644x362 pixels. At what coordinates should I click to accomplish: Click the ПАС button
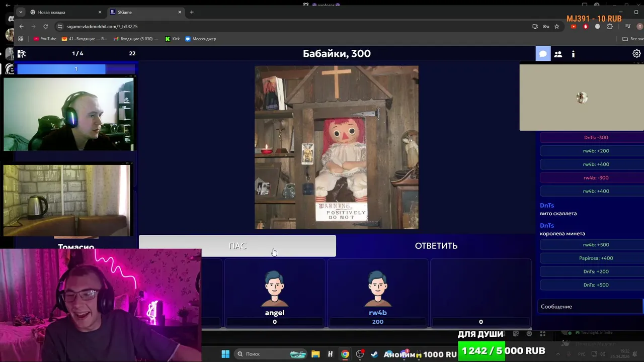[x=237, y=246]
